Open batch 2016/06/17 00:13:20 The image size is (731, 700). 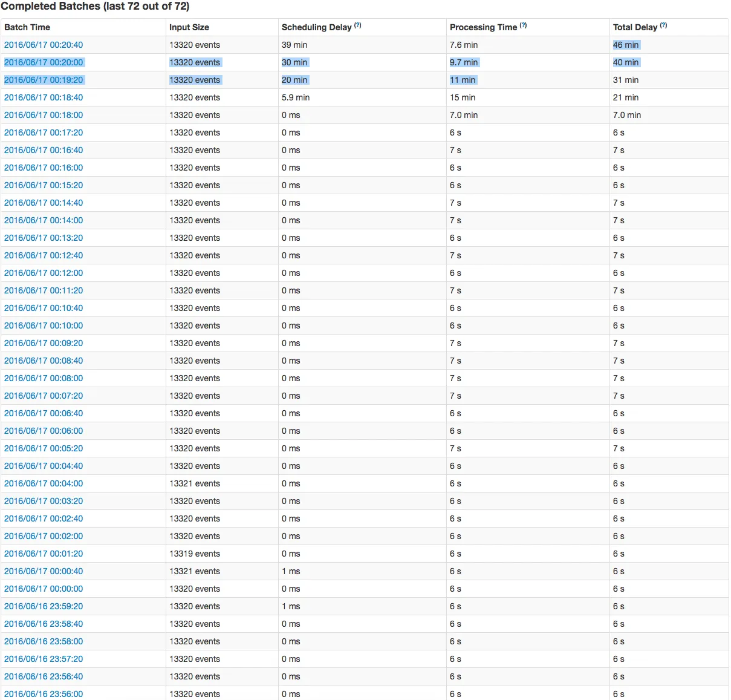tap(44, 238)
